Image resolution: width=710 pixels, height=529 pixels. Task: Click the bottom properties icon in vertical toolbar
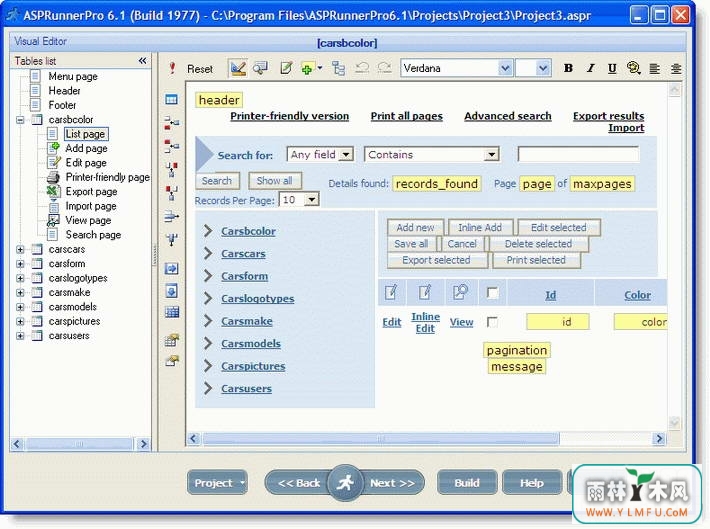172,361
